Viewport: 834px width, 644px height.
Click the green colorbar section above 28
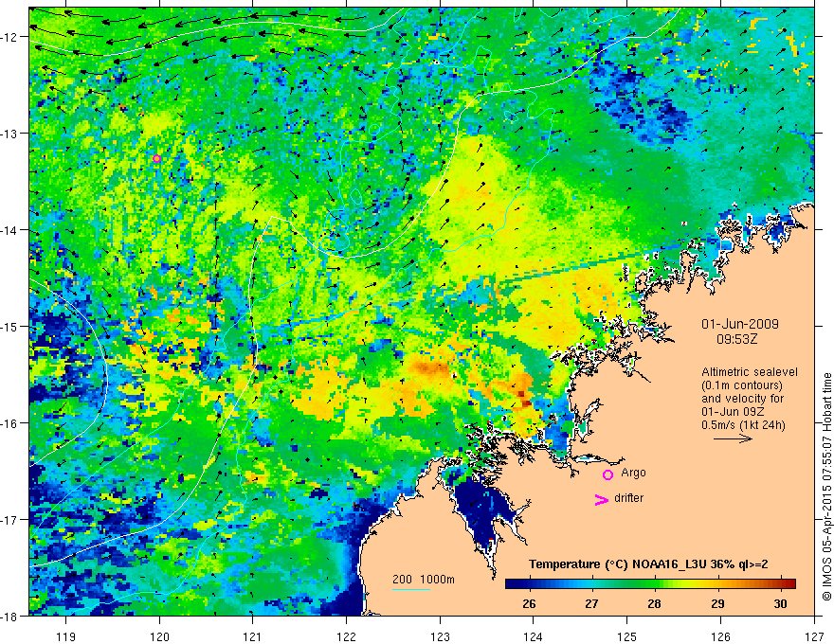pos(654,583)
